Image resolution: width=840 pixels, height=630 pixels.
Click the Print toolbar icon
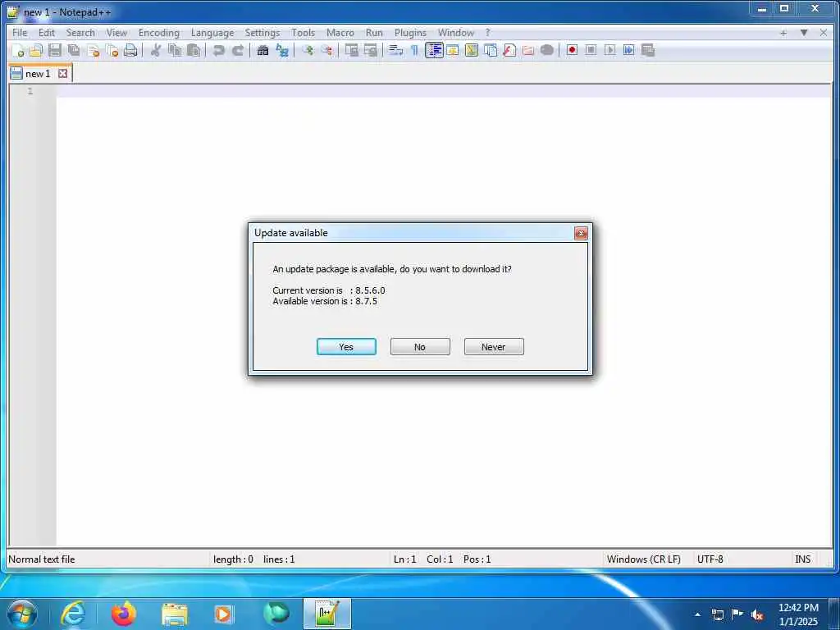pos(130,50)
